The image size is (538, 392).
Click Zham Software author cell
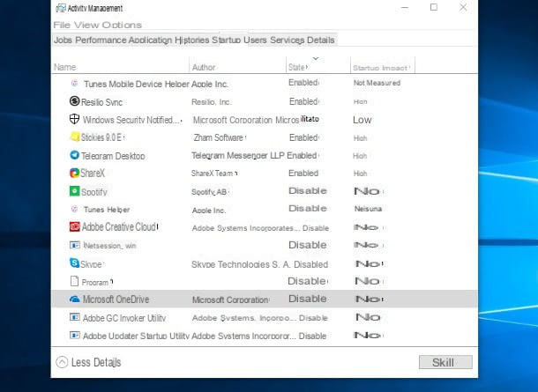219,137
